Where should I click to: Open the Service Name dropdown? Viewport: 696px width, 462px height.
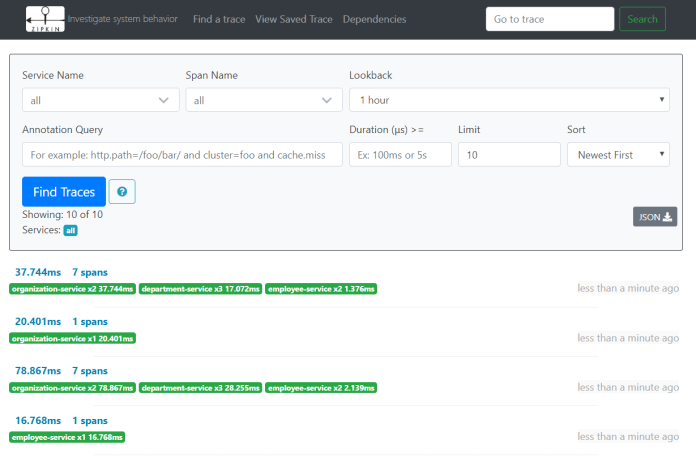tap(100, 100)
